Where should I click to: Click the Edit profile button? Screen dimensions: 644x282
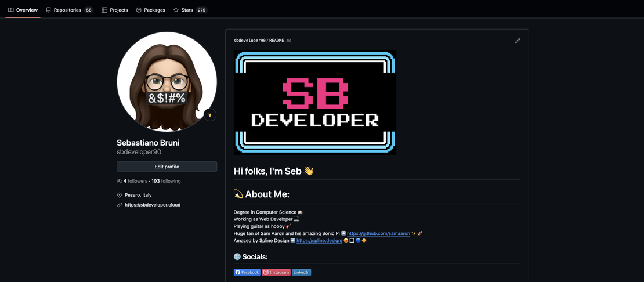point(167,167)
